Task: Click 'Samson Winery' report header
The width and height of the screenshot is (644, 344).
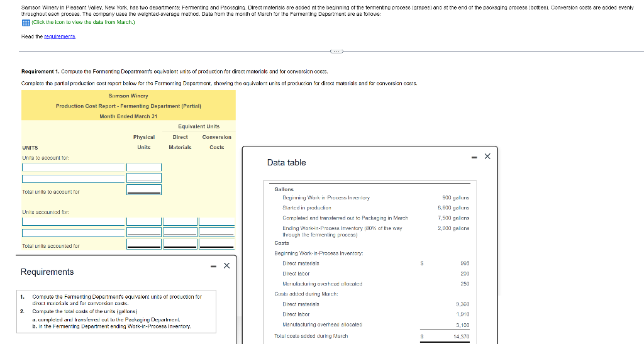Action: pyautogui.click(x=128, y=96)
